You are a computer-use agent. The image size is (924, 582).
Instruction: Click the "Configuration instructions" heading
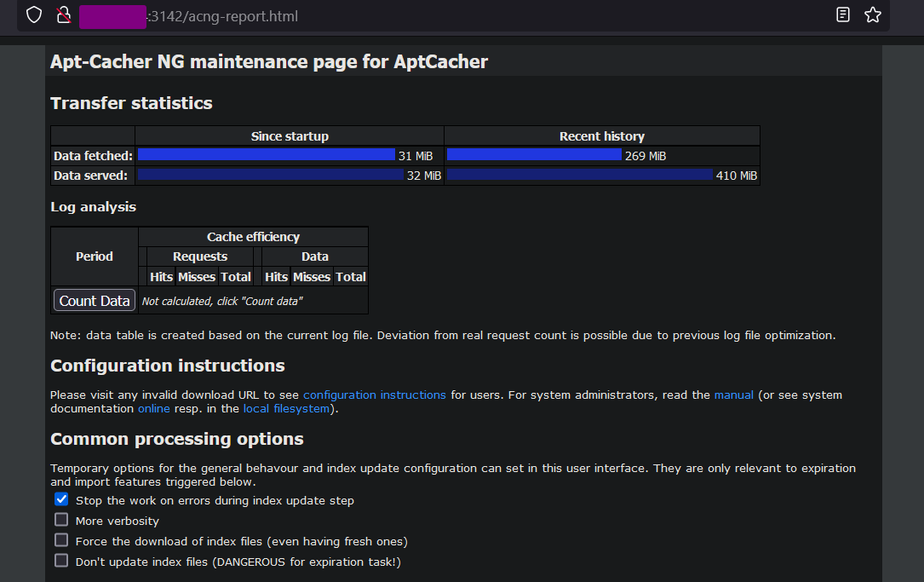(x=168, y=366)
